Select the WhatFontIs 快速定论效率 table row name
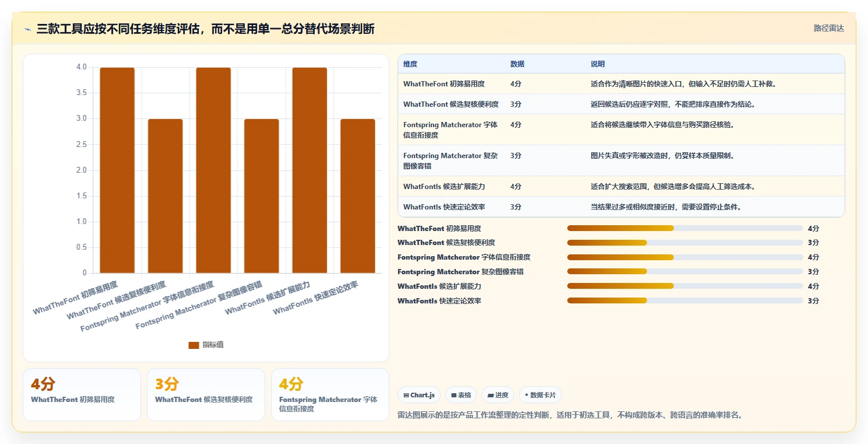The width and height of the screenshot is (868, 444). point(444,207)
